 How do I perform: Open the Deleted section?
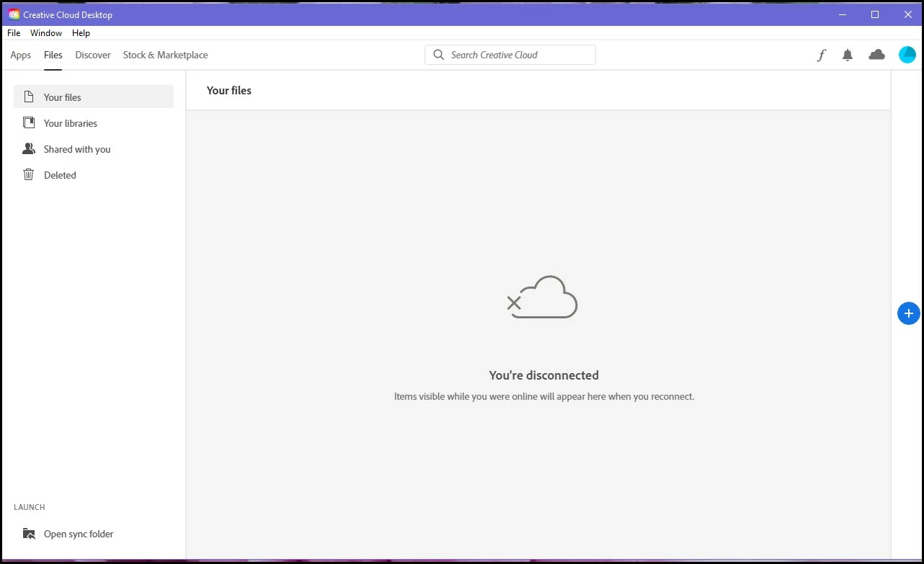(94, 175)
